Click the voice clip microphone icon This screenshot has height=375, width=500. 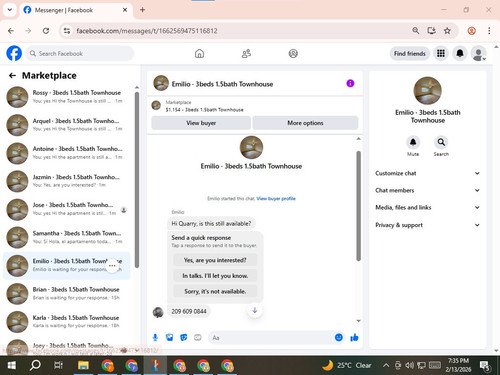tap(155, 338)
